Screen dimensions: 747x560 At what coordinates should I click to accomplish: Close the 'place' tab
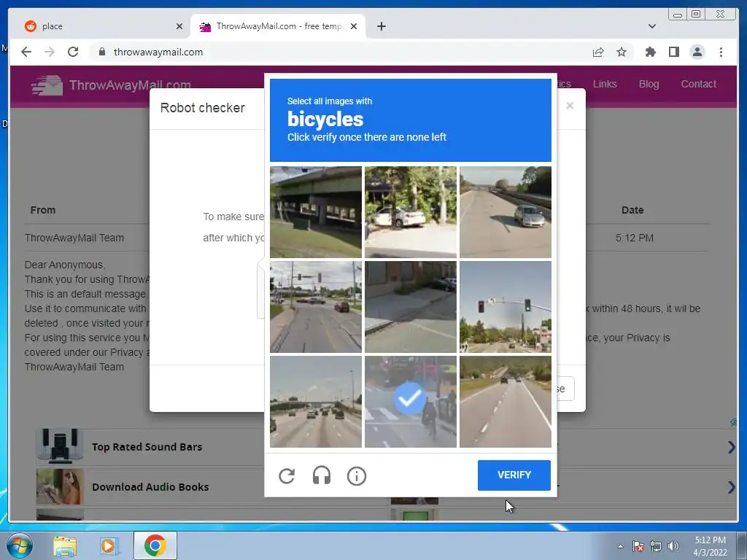(179, 26)
